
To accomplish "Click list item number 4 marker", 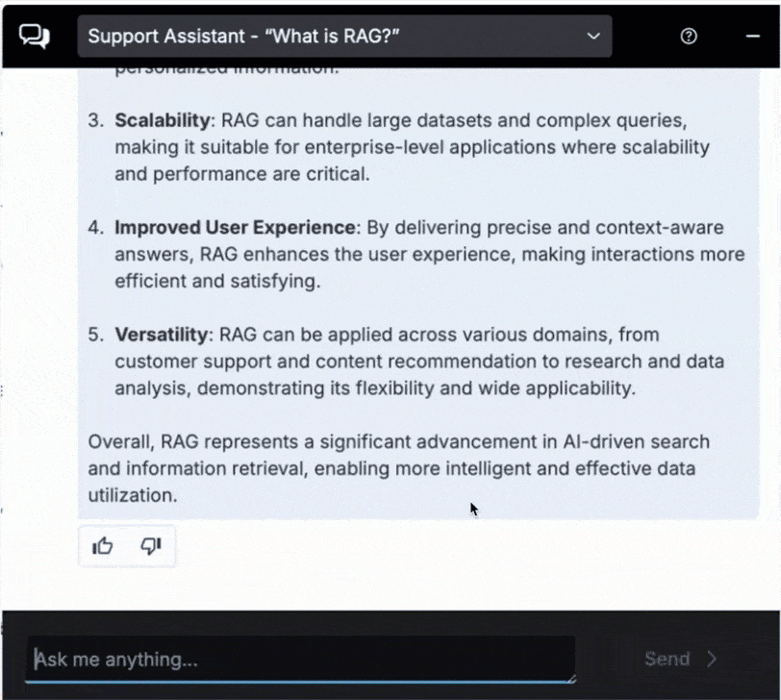I will tap(95, 227).
